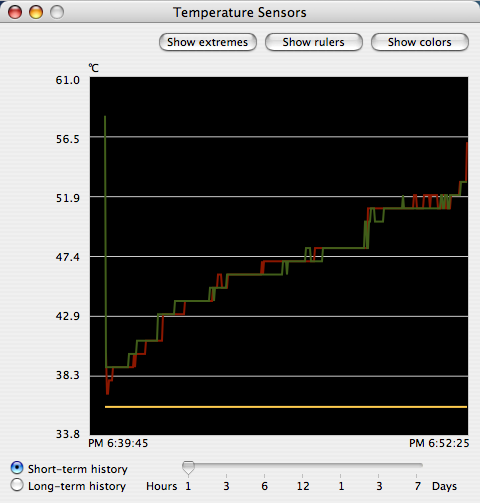
Task: Click the 42.9 axis label
Action: (68, 316)
